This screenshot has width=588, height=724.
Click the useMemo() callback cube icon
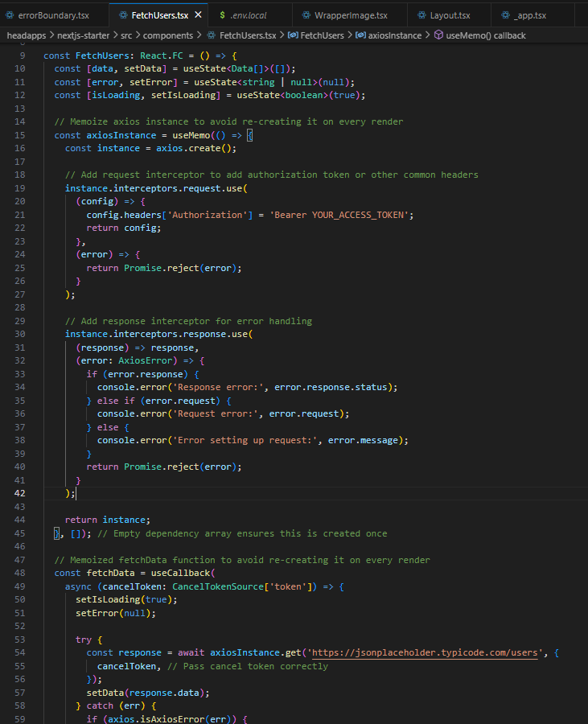pyautogui.click(x=438, y=35)
